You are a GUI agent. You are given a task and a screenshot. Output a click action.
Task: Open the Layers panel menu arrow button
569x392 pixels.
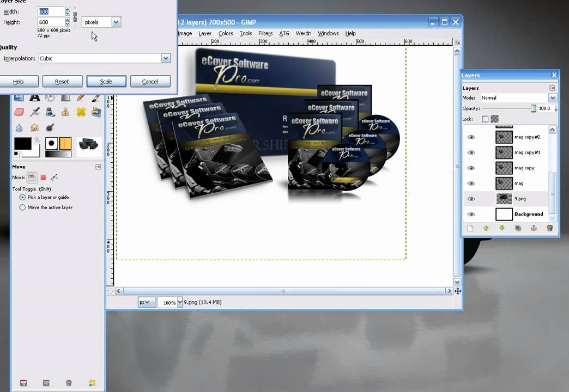[552, 88]
